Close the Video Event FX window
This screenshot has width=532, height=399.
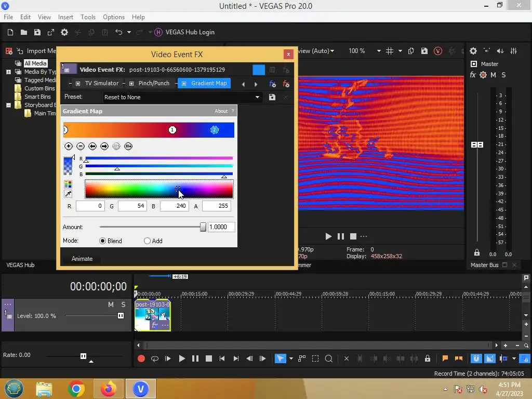click(288, 54)
